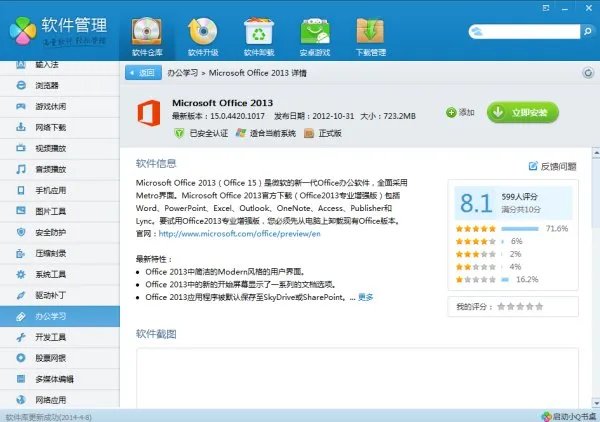
Task: Click the 599人评分 text
Action: [x=519, y=197]
